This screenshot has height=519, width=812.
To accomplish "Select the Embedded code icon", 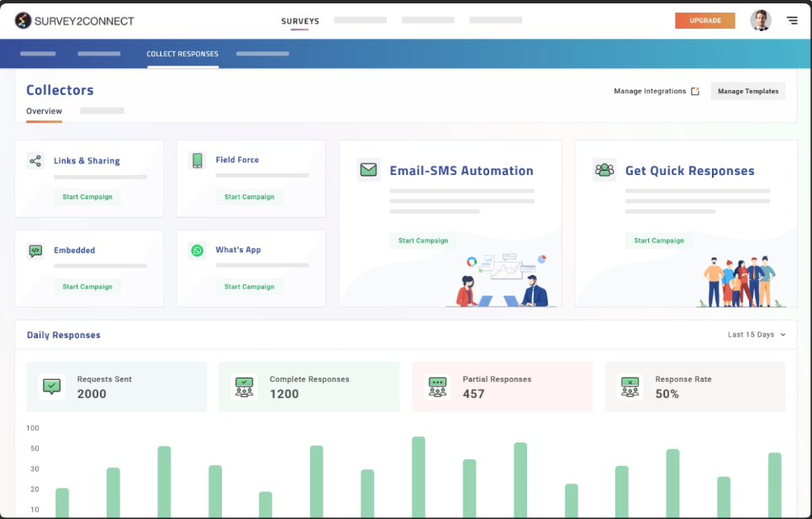I will click(35, 251).
